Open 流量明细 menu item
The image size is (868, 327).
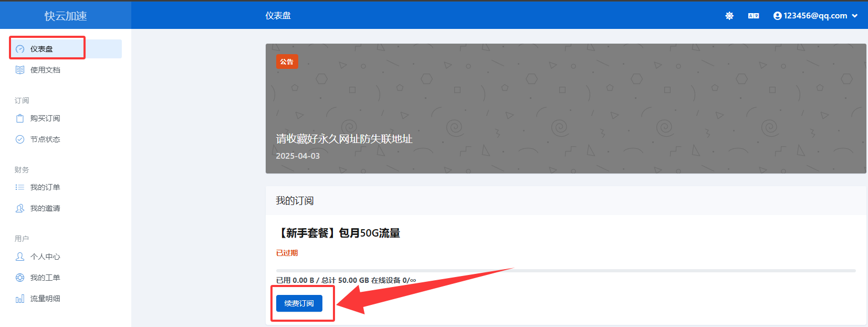pos(66,299)
